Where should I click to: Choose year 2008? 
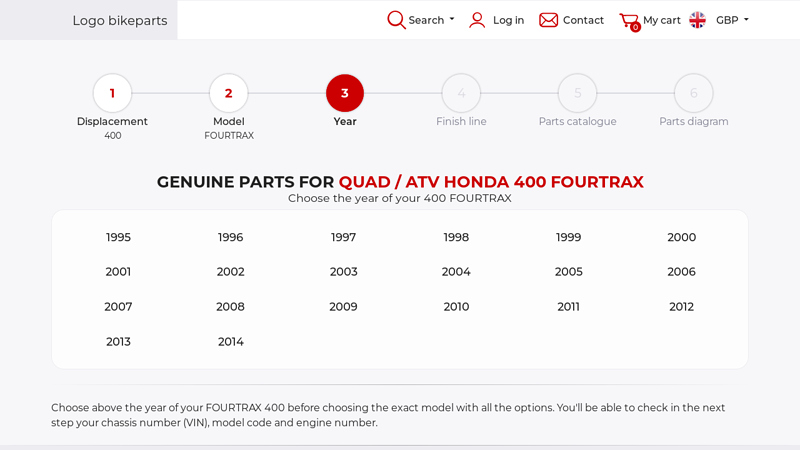(231, 307)
